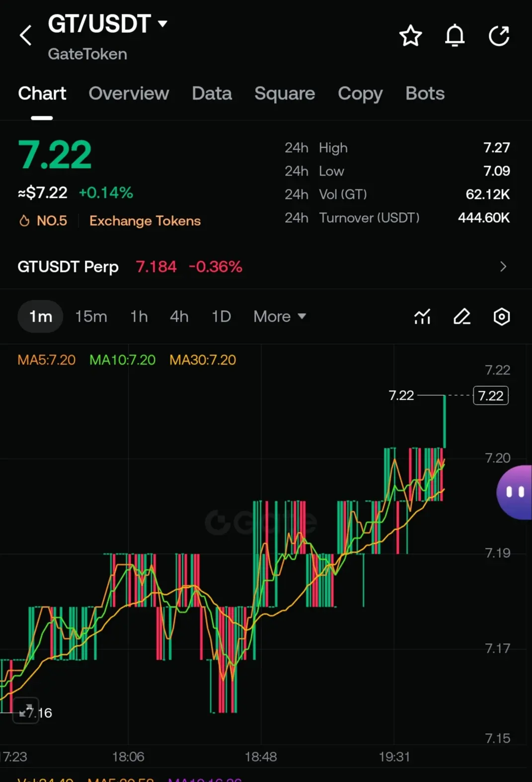Screen dimensions: 532x782
Task: Open price alert bell icon
Action: [455, 36]
